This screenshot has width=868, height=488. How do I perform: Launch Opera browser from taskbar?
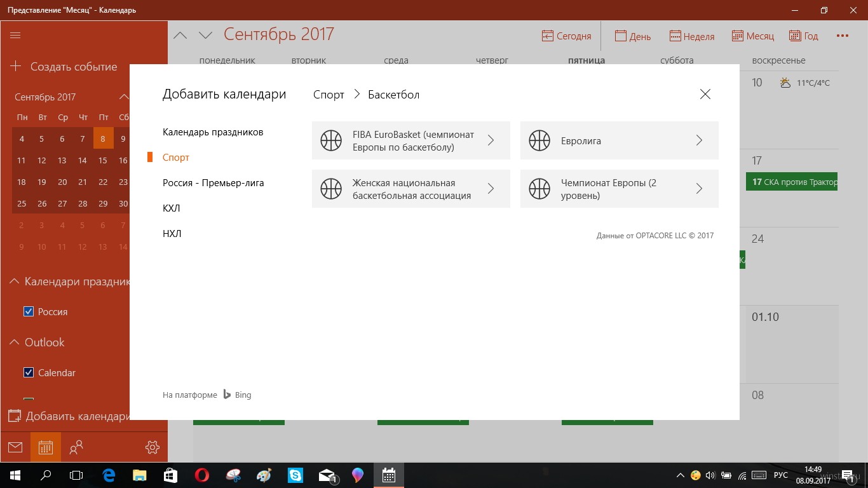(x=202, y=475)
